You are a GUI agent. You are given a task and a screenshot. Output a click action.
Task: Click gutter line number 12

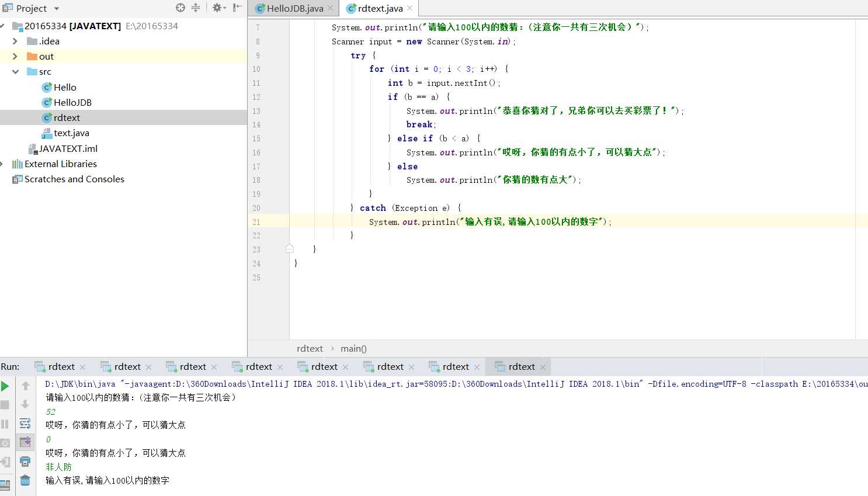click(x=256, y=97)
